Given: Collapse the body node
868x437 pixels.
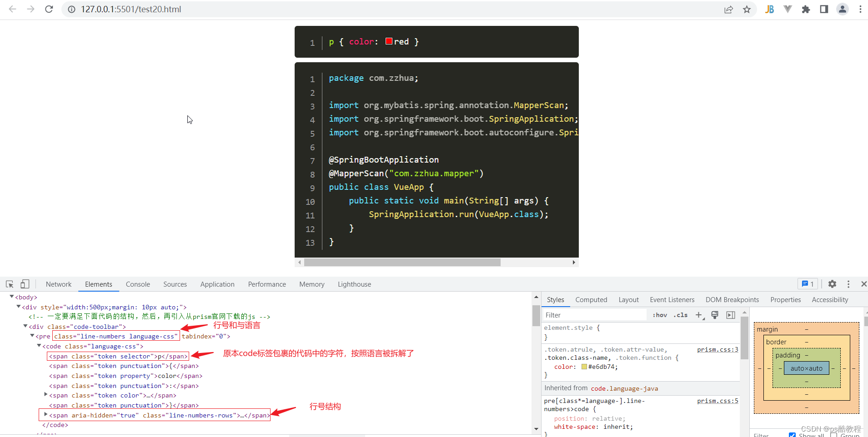Looking at the screenshot, I should pyautogui.click(x=12, y=297).
